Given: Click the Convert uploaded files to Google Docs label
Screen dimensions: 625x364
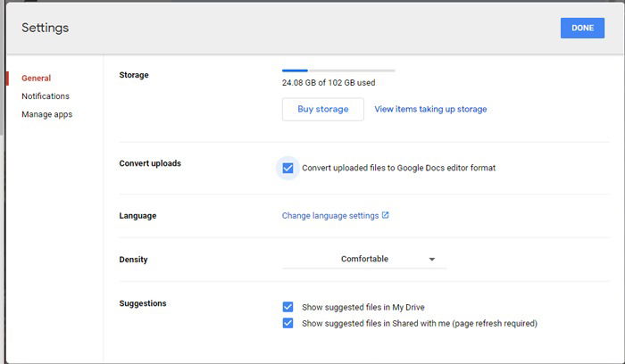Looking at the screenshot, I should pyautogui.click(x=398, y=168).
